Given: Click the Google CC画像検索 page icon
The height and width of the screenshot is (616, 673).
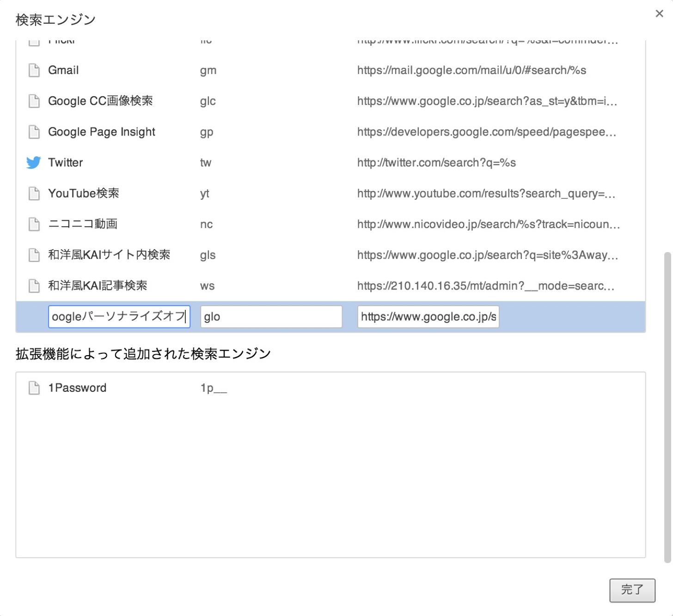Looking at the screenshot, I should click(x=34, y=101).
